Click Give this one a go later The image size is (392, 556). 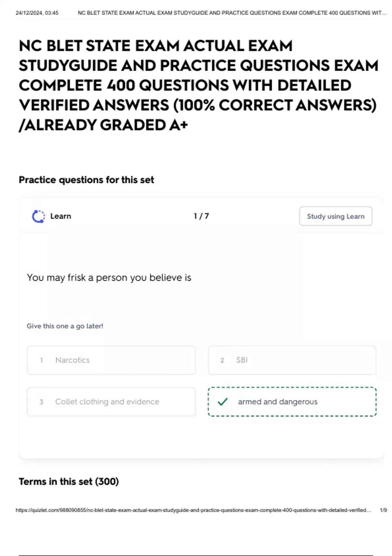(x=65, y=326)
